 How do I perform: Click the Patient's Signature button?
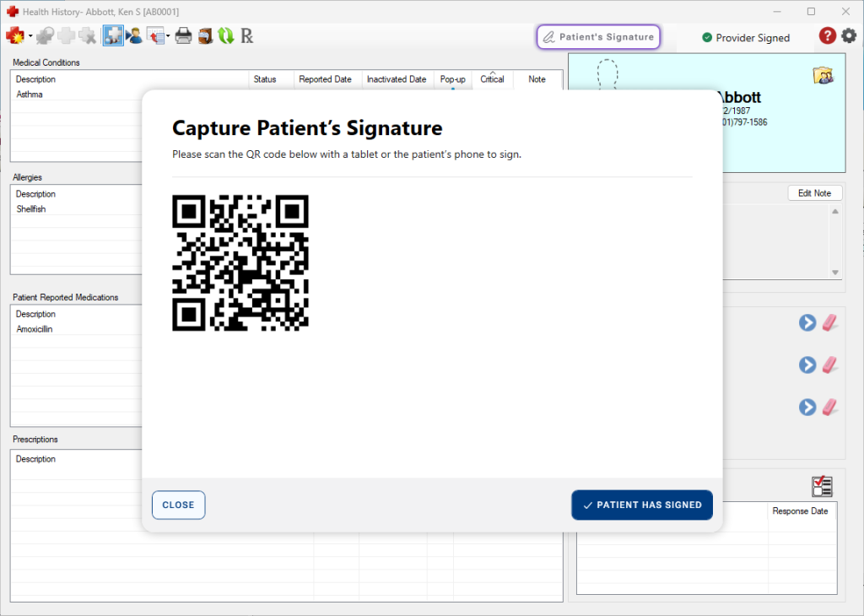click(598, 37)
